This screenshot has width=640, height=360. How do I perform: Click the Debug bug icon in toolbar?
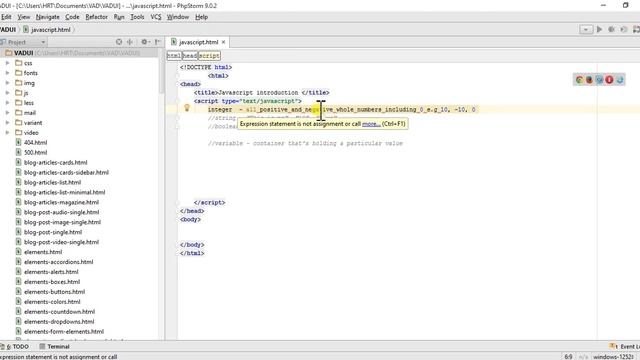pos(611,29)
